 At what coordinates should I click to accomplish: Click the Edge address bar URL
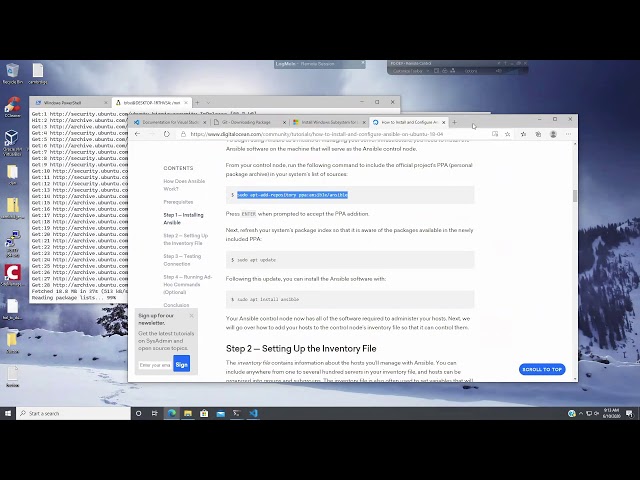click(317, 134)
